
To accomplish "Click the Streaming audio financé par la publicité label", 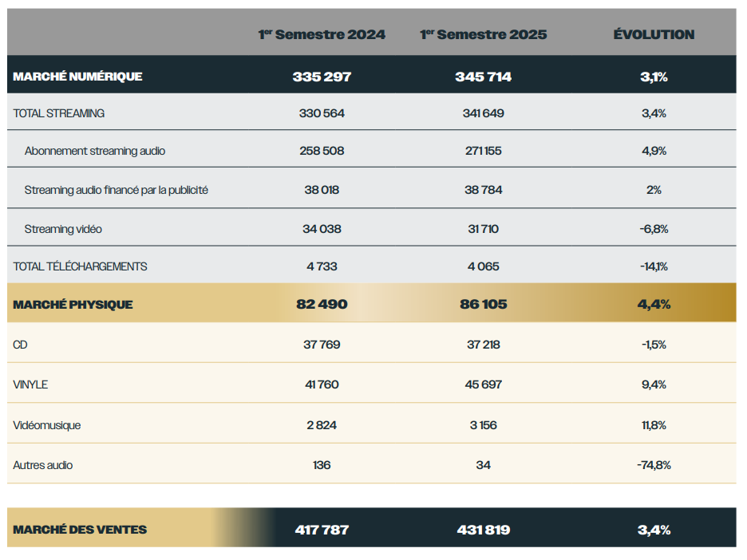I will pyautogui.click(x=117, y=190).
